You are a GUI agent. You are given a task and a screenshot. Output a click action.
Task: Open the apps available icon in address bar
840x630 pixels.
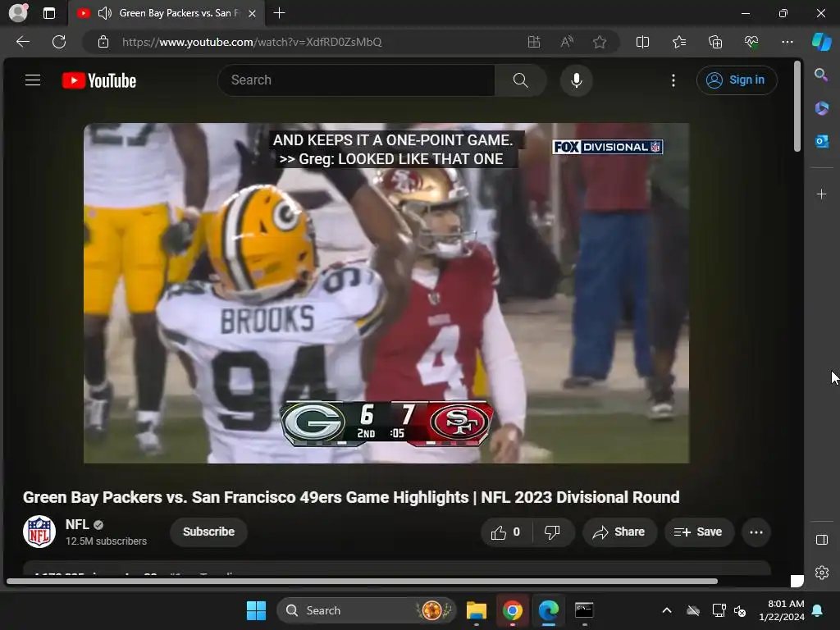[x=533, y=42]
